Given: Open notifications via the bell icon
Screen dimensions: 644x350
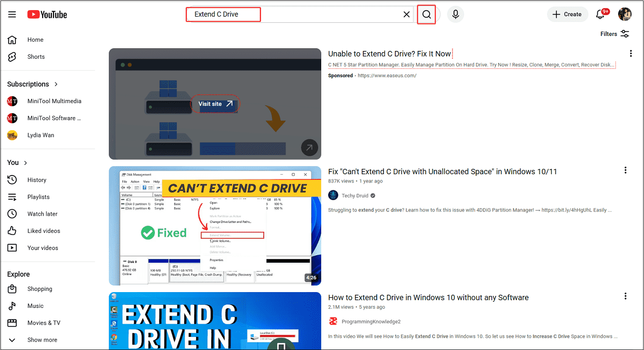Looking at the screenshot, I should [600, 14].
